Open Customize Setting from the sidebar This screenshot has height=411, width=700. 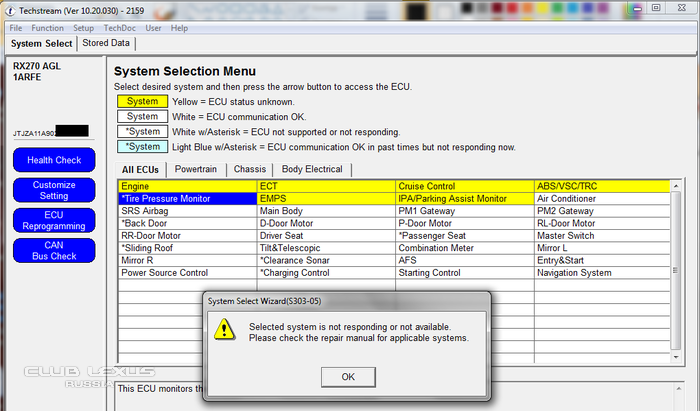54,190
